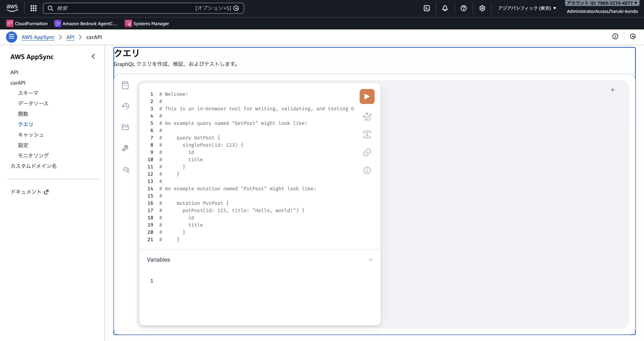The width and height of the screenshot is (644, 341).
Task: Open Systems Manager favorite shortcut
Action: point(147,23)
